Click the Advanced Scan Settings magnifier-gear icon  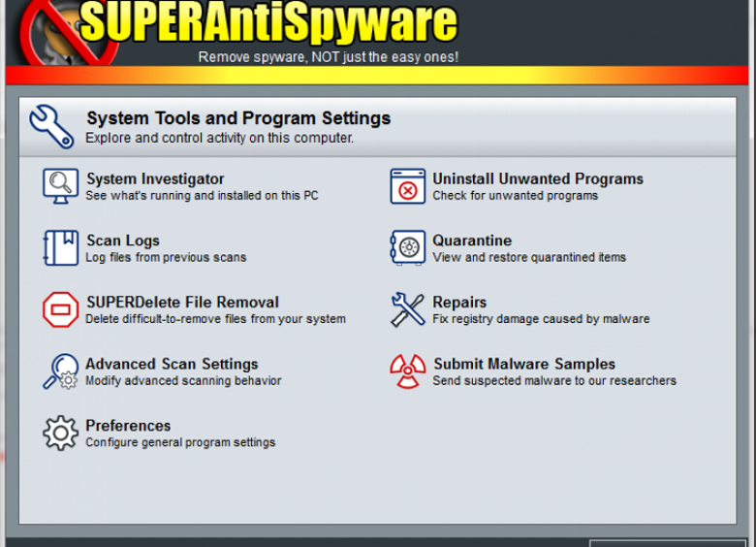(60, 371)
